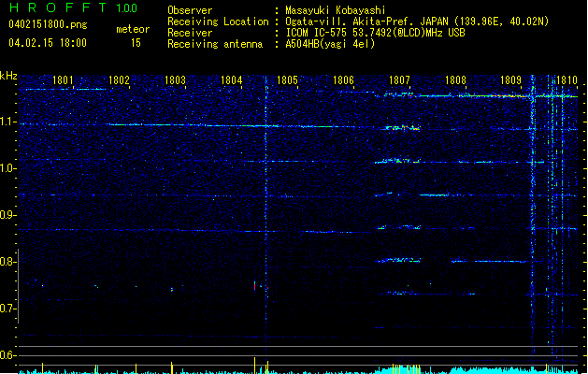Viewport: 588px width, 374px height.
Task: Click the red meteor echo near 1804
Action: [x=254, y=286]
